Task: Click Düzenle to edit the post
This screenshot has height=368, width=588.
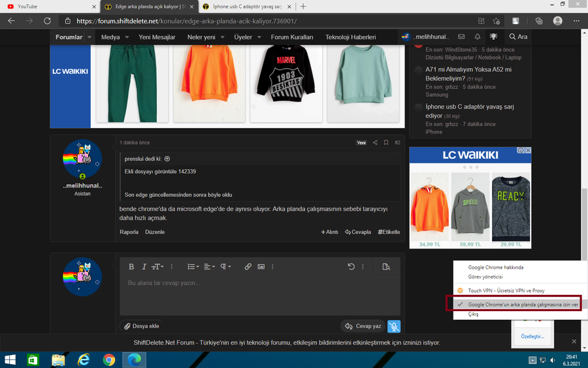Action: pyautogui.click(x=155, y=232)
